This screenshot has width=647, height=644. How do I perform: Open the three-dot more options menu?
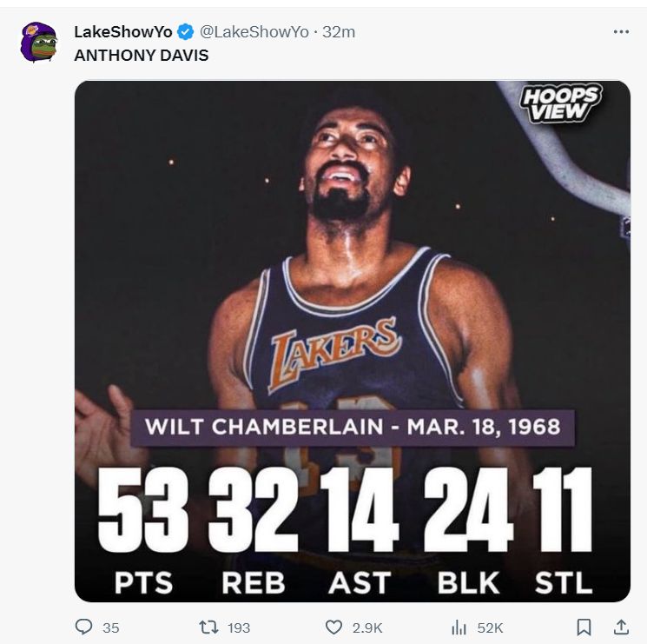[x=620, y=31]
